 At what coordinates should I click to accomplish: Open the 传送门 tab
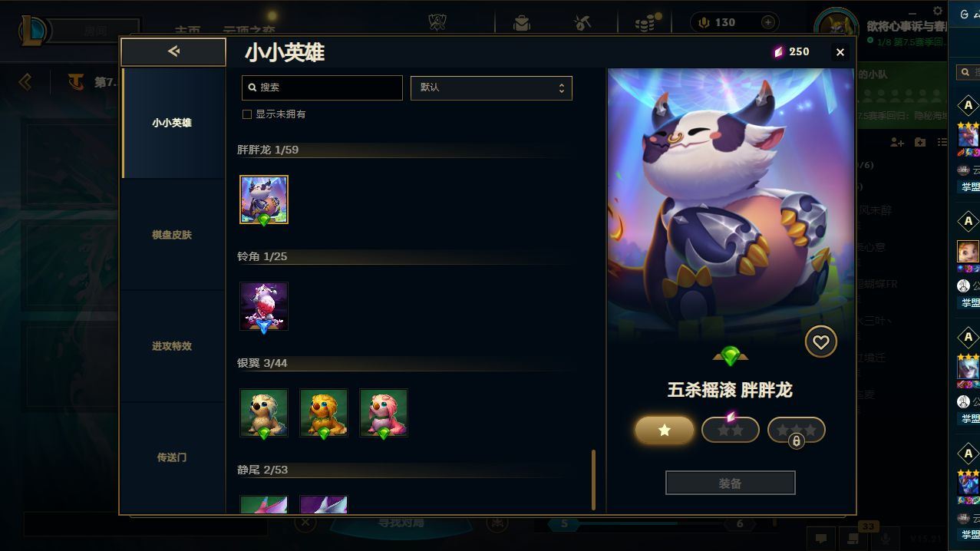pos(172,457)
